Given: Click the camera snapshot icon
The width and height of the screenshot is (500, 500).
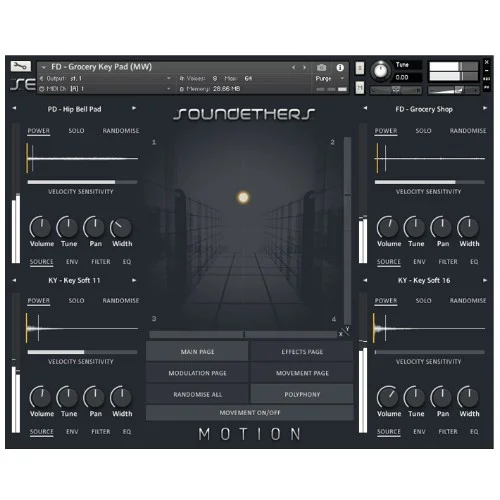Looking at the screenshot, I should pyautogui.click(x=321, y=68).
